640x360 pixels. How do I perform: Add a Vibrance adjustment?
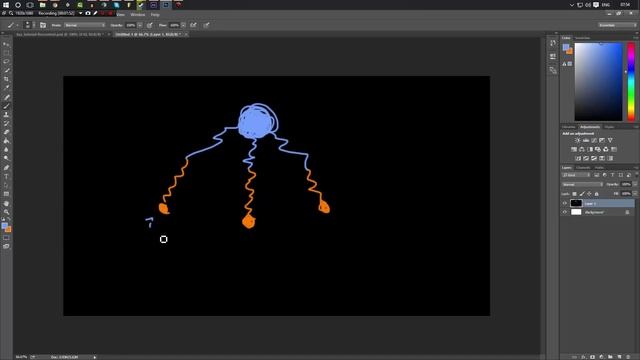click(x=610, y=140)
